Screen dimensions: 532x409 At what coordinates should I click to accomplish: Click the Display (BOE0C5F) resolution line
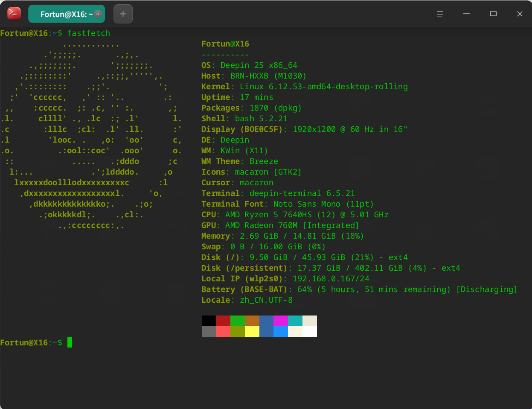pos(305,129)
